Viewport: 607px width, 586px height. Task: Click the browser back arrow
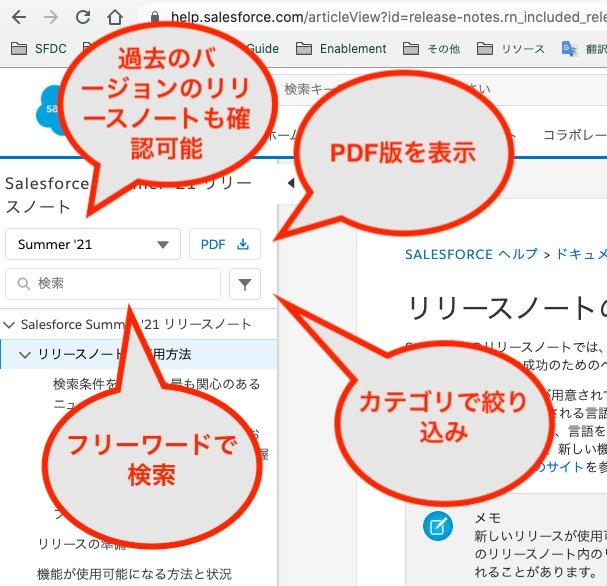[19, 17]
